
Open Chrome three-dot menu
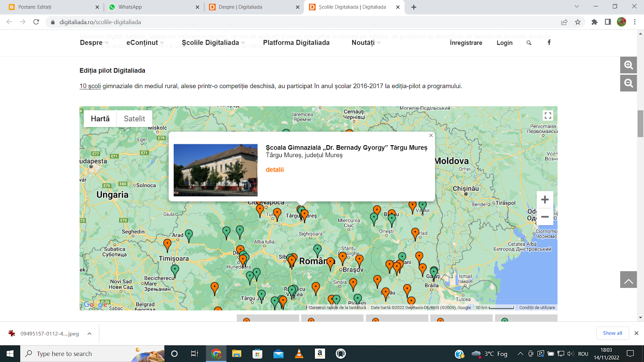[x=635, y=22]
